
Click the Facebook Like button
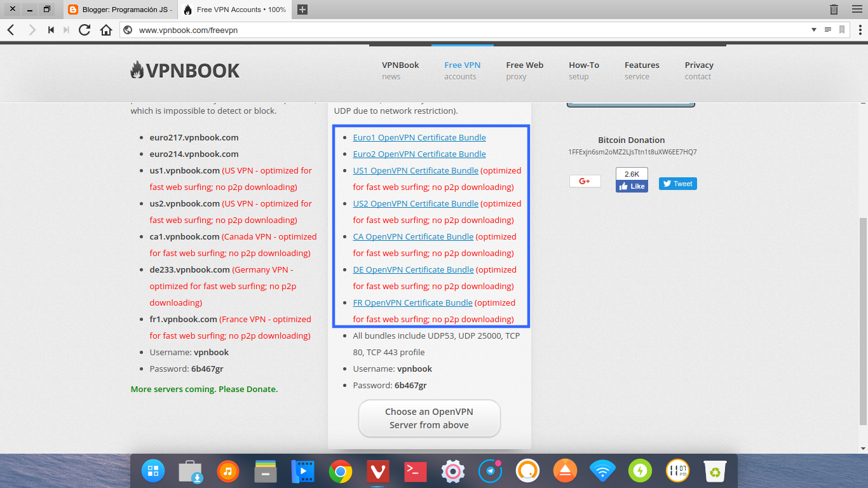[x=632, y=186]
